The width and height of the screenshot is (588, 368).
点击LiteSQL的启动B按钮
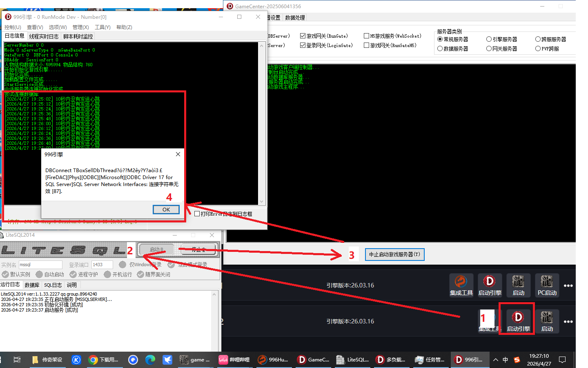(156, 249)
